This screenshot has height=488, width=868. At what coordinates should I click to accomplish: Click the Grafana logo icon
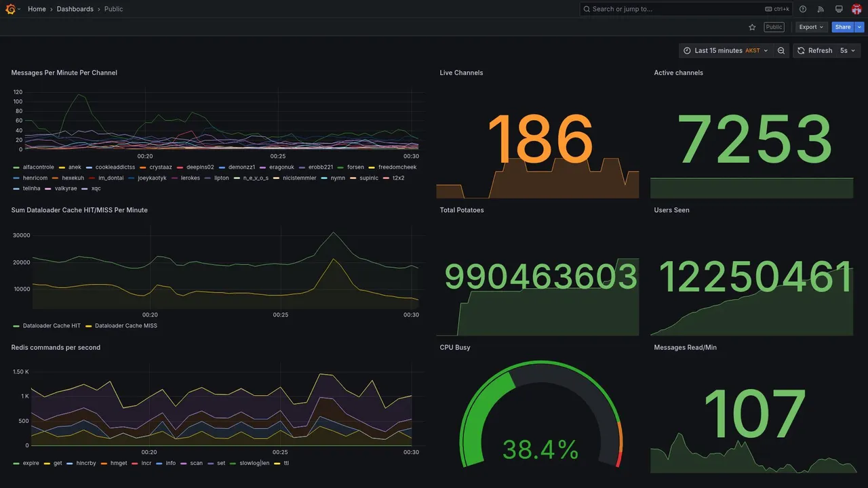coord(9,9)
